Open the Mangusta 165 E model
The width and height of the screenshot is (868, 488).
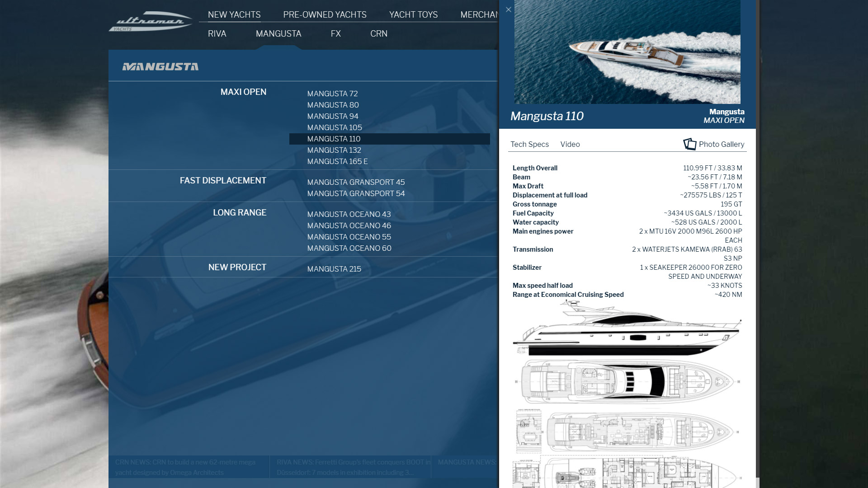pyautogui.click(x=337, y=161)
